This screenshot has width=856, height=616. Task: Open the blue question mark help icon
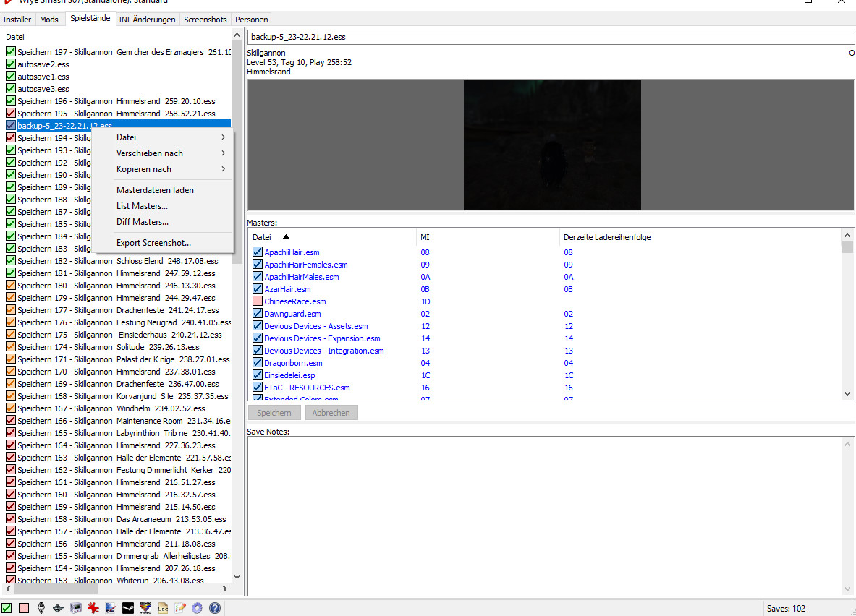(215, 608)
